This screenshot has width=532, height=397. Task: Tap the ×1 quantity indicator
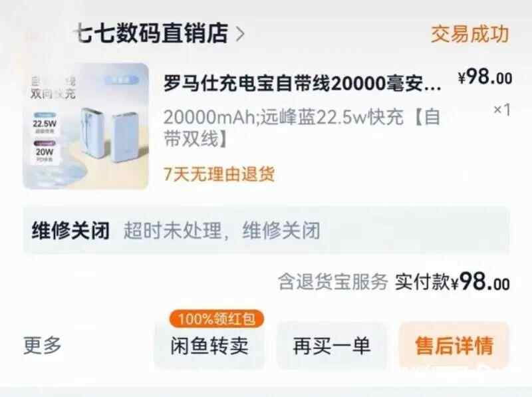click(x=502, y=110)
